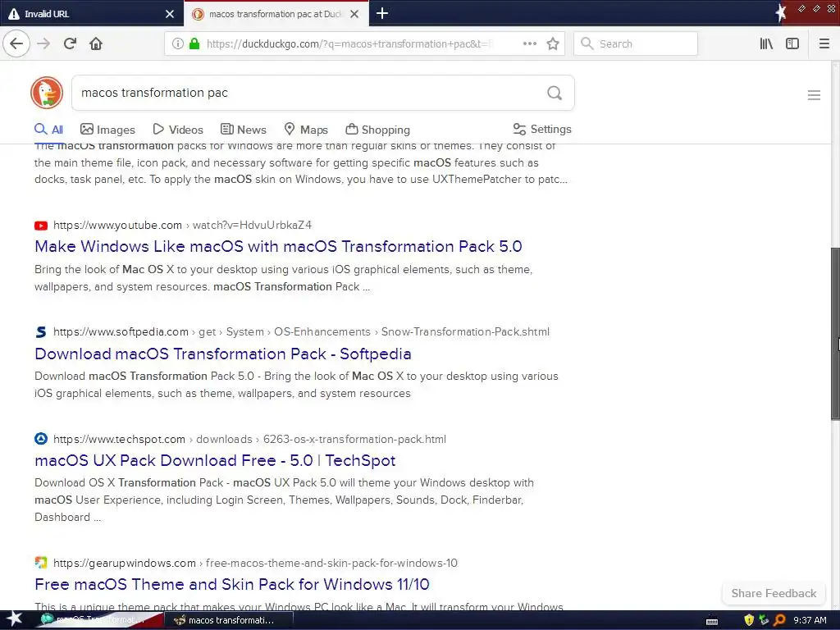Open a new browser tab

[382, 13]
